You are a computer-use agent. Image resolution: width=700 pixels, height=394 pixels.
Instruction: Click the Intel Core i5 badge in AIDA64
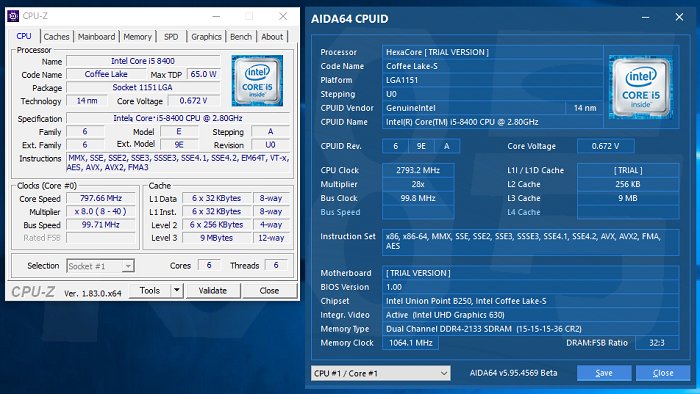(x=641, y=87)
